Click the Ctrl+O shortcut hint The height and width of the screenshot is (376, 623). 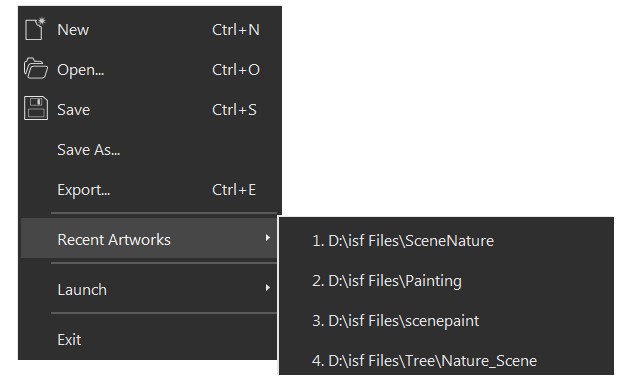[236, 70]
